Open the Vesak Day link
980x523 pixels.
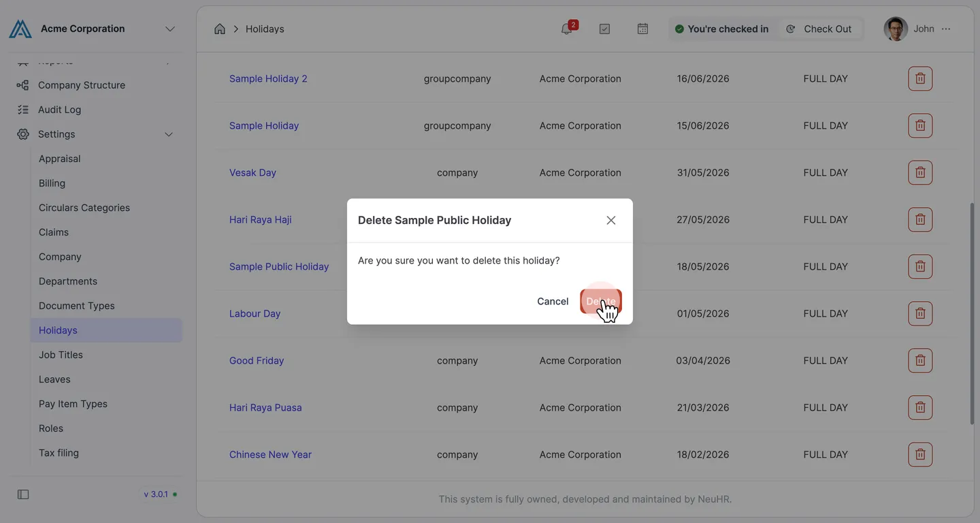point(252,172)
